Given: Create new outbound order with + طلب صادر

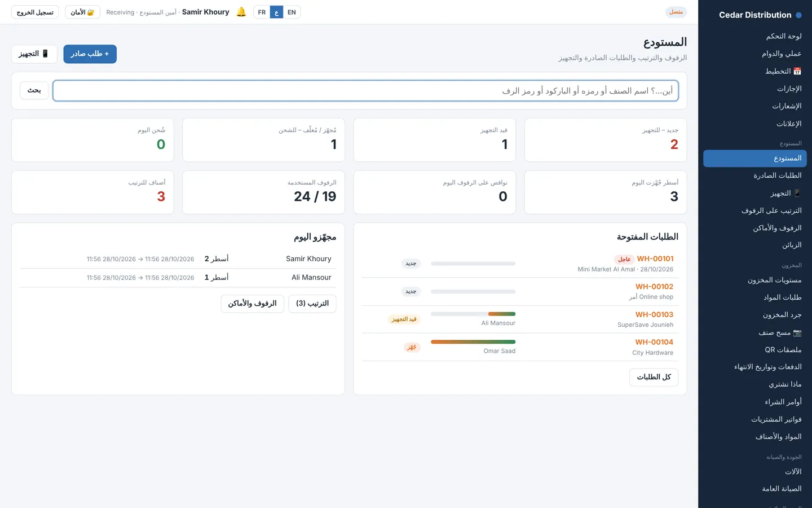Looking at the screenshot, I should (x=90, y=54).
